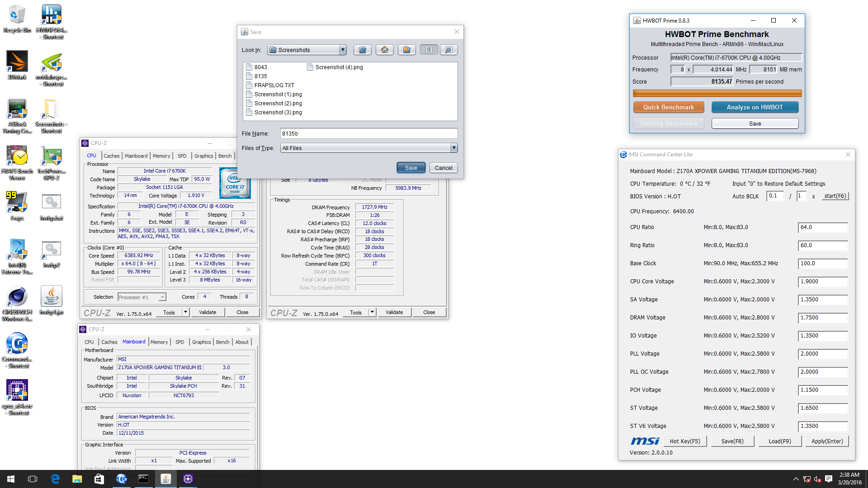
Task: Click CPU Core Voltage input field
Action: [x=823, y=282]
